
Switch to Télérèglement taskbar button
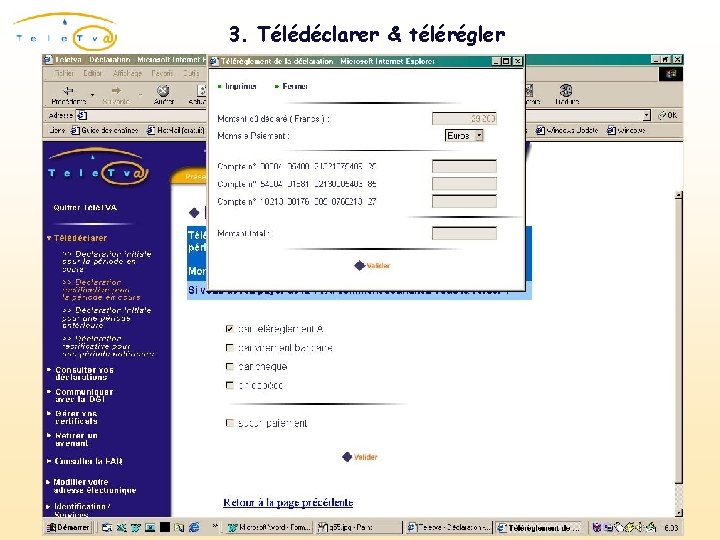pyautogui.click(x=539, y=528)
